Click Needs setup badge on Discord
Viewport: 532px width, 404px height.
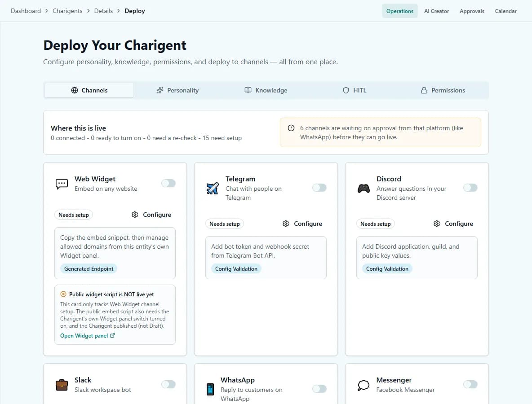(376, 224)
